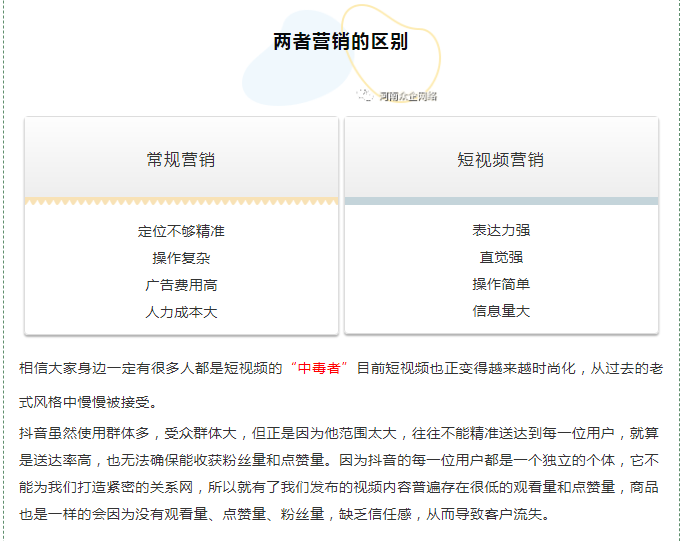Click the yellow zigzag divider under 常规营销
The width and height of the screenshot is (683, 541).
[181, 202]
